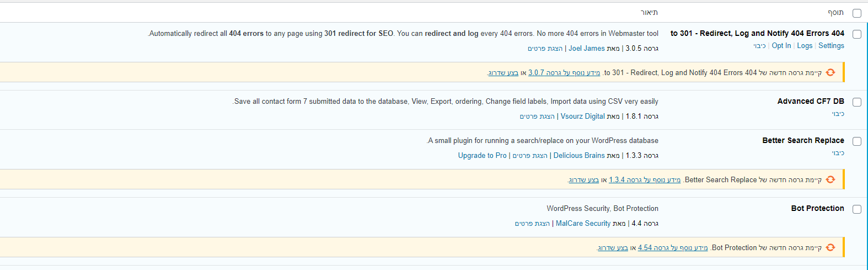The image size is (868, 270).
Task: Tick the Better Search Replace checkbox
Action: 856,141
